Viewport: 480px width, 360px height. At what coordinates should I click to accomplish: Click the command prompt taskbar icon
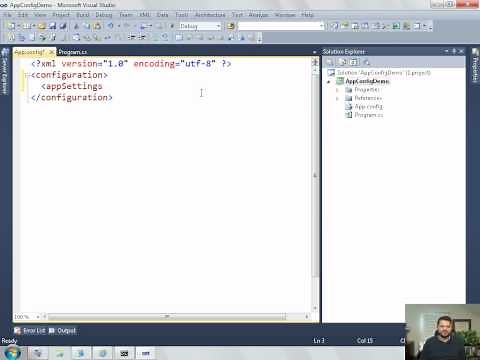[124, 353]
